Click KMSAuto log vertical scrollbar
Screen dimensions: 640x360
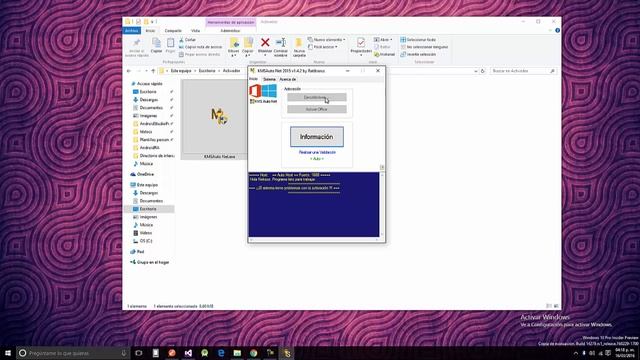(382, 204)
